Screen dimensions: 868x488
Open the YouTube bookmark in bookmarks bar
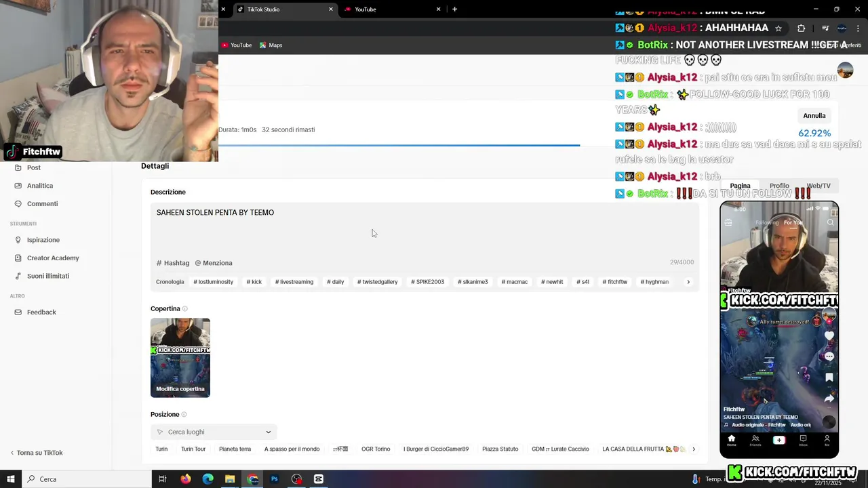[236, 45]
